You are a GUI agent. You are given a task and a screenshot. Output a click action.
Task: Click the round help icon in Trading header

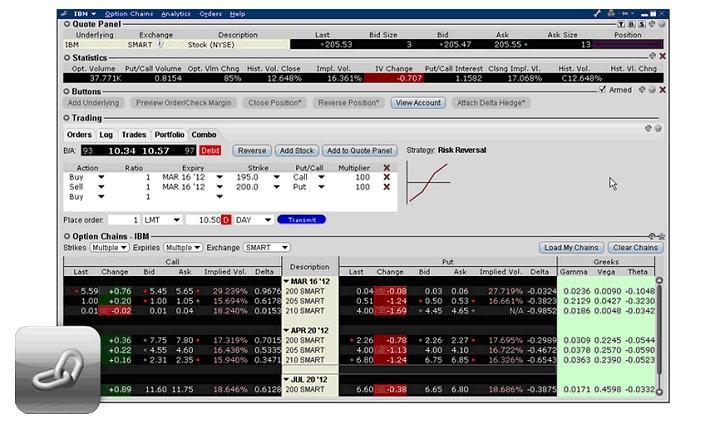[658, 128]
